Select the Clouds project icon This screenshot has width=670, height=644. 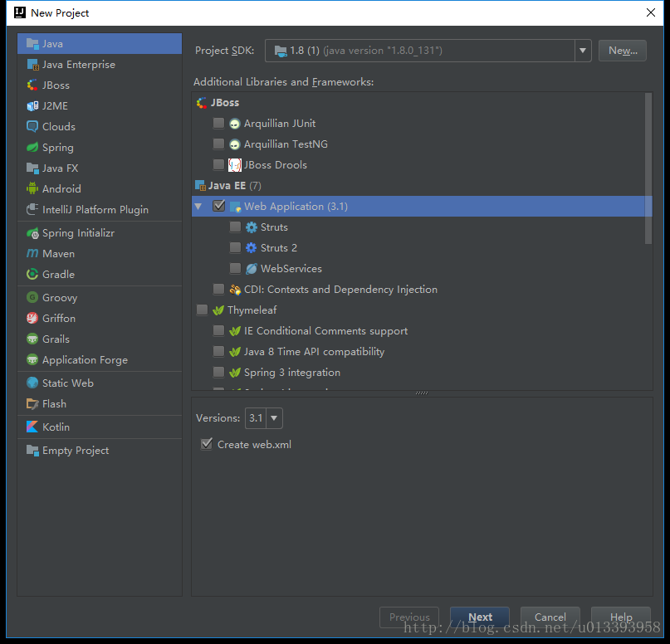(x=32, y=126)
